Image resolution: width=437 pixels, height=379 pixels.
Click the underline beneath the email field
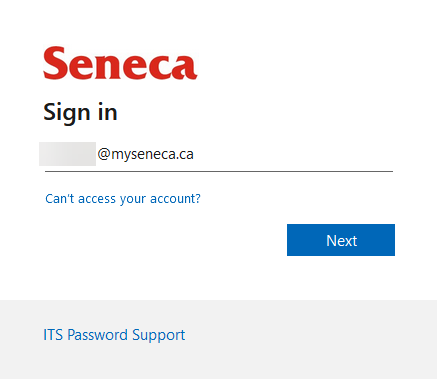219,171
